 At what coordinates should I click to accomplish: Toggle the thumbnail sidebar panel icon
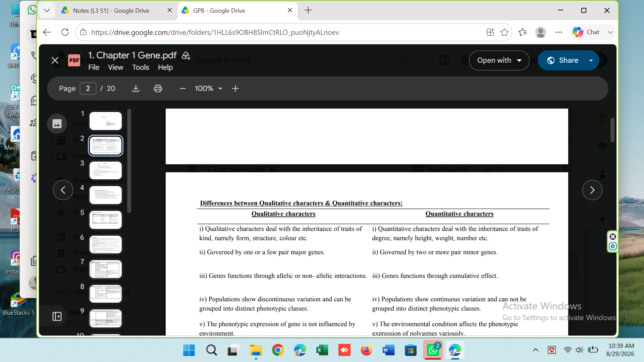[57, 316]
